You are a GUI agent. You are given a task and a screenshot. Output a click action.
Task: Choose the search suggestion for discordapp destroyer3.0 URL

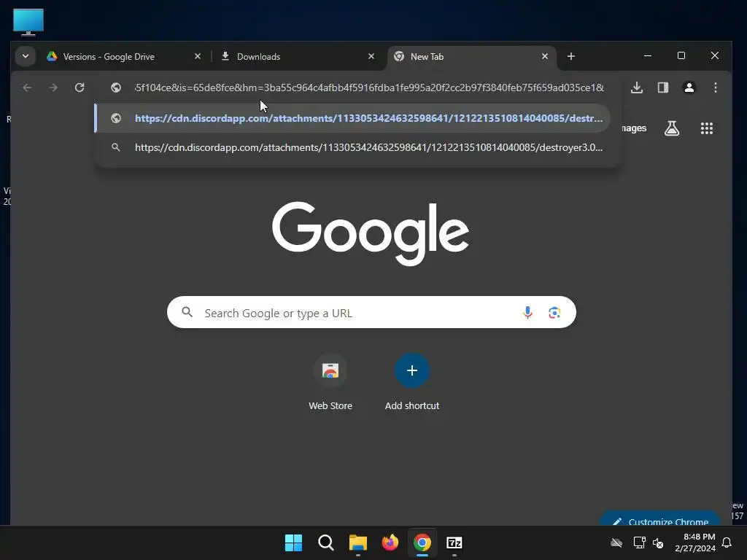point(352,147)
